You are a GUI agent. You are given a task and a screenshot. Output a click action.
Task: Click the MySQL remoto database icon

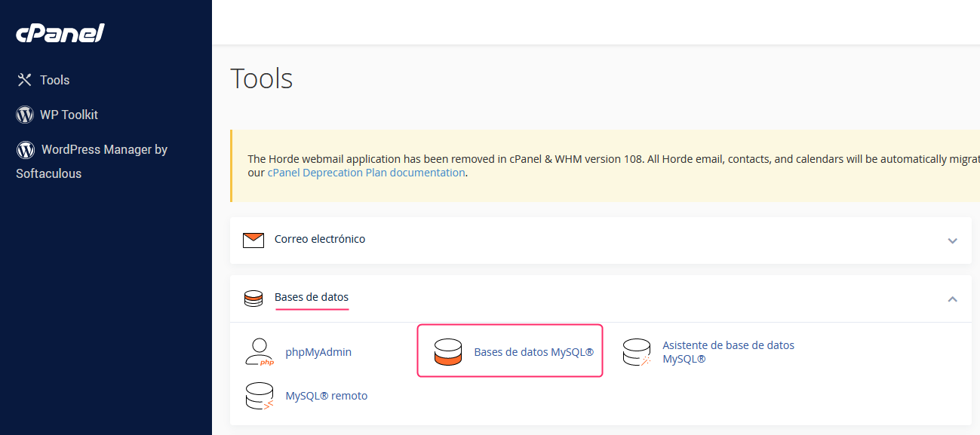[x=260, y=396]
